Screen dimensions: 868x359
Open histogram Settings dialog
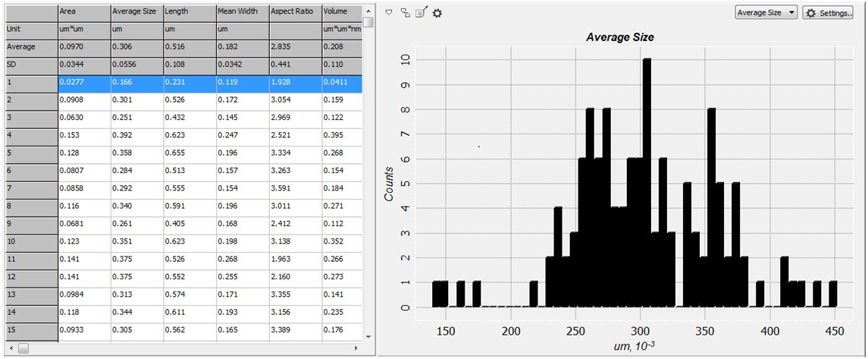[x=828, y=13]
